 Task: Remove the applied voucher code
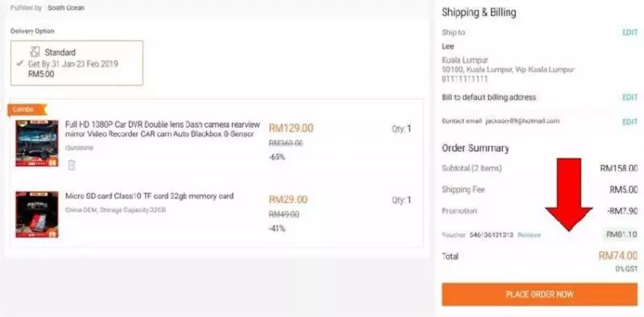click(x=529, y=235)
